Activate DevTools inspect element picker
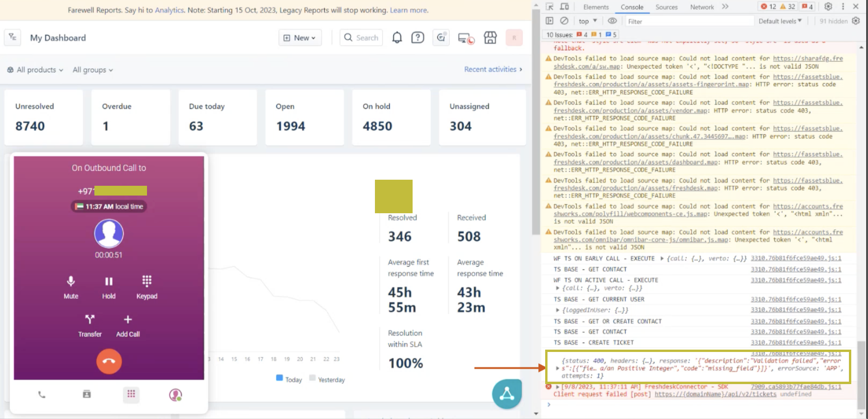The height and width of the screenshot is (419, 868). (549, 7)
